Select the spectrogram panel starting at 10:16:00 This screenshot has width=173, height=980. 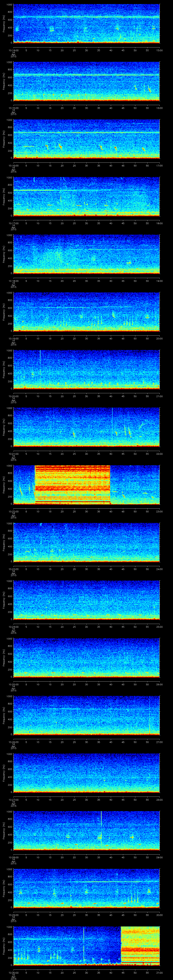click(86, 139)
